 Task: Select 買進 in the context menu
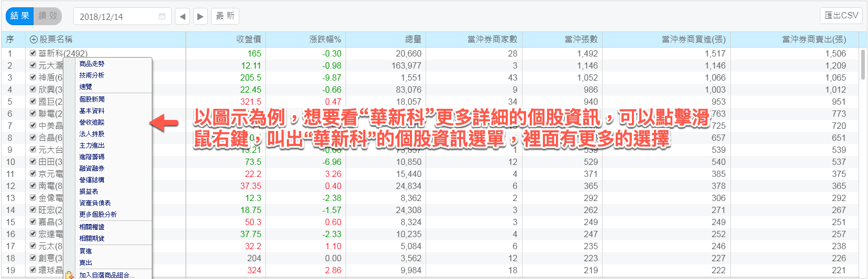click(85, 251)
